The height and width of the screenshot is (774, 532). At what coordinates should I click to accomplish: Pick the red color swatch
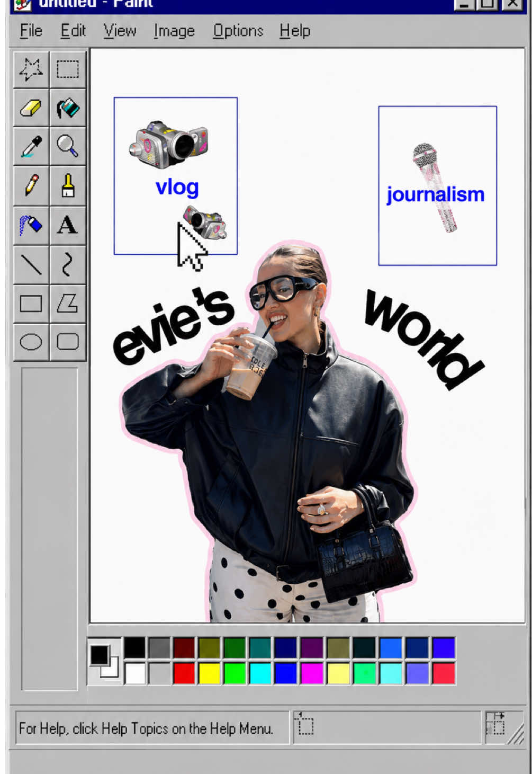pyautogui.click(x=184, y=673)
